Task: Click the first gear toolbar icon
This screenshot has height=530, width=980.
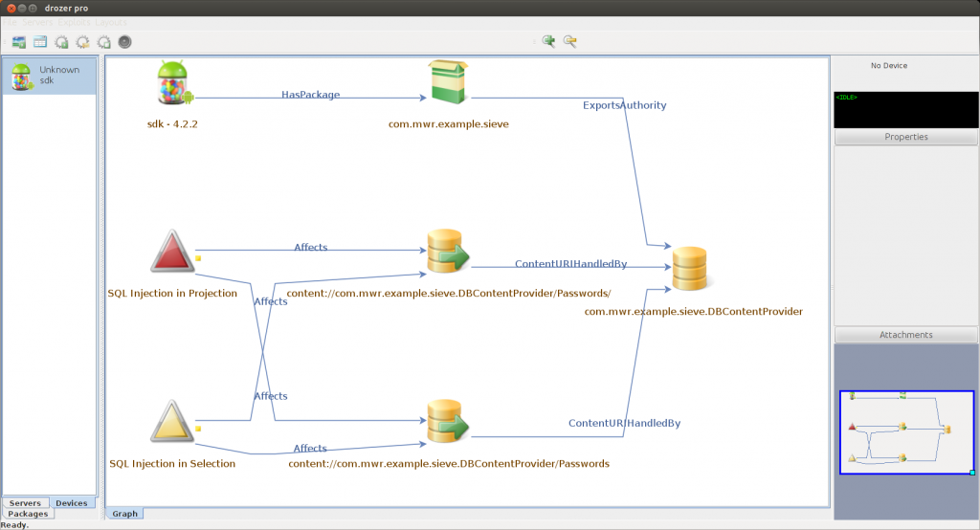Action: [x=61, y=42]
